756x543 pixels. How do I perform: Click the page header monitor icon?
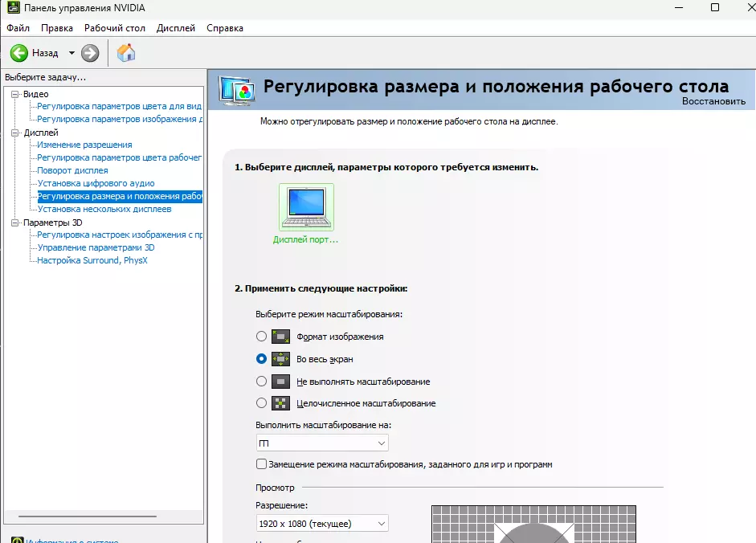(237, 91)
